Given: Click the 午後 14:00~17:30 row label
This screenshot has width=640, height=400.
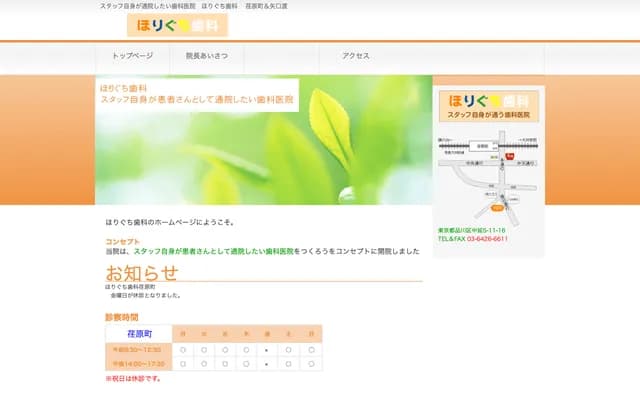Looking at the screenshot, I should (139, 364).
